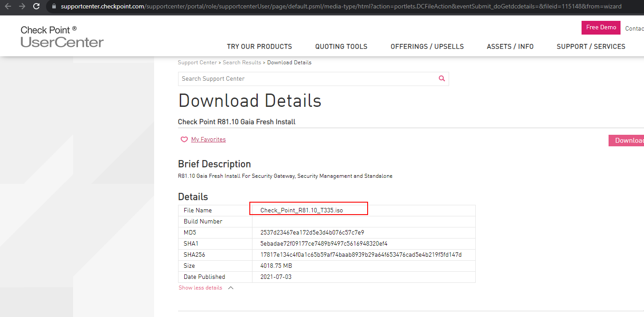Click the Check Point UserCenter logo
Screen dimensions: 644x317
click(x=62, y=36)
